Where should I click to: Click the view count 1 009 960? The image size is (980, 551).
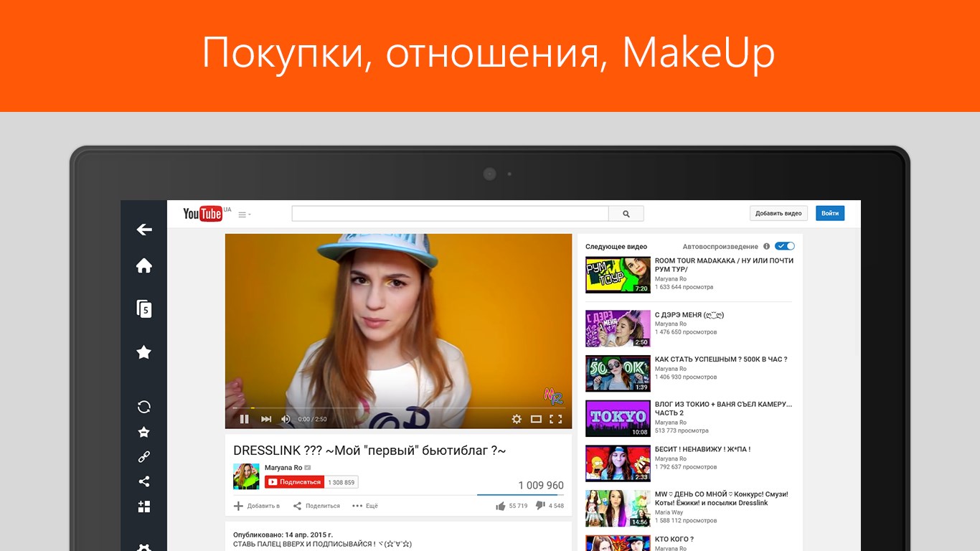541,486
